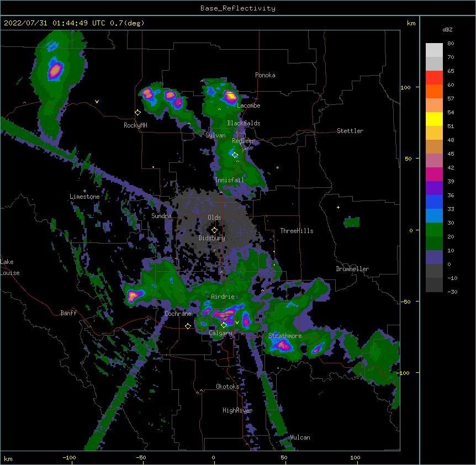The image size is (476, 465).
Task: Click the Vulcan label
Action: click(300, 437)
